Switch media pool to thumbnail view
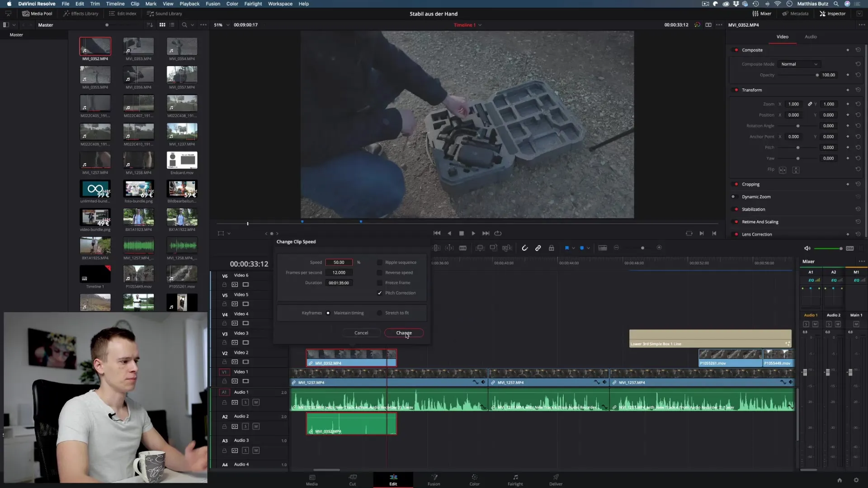The image size is (868, 488). coord(162,25)
